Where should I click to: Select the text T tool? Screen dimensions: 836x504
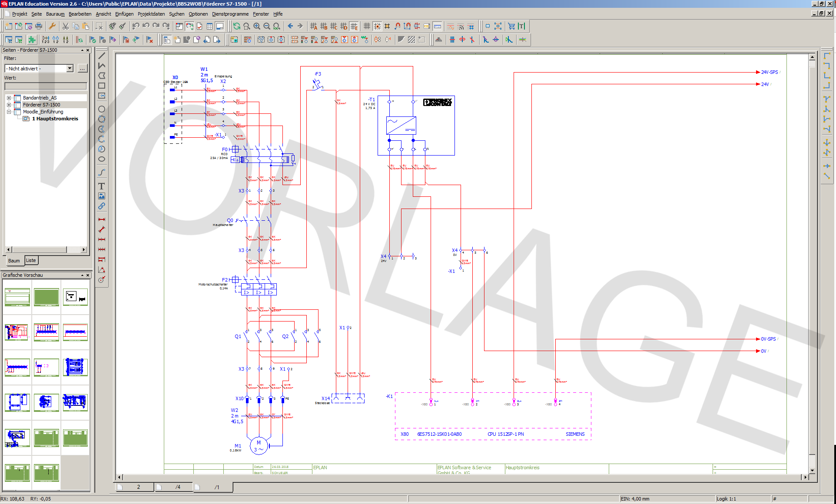tap(102, 186)
